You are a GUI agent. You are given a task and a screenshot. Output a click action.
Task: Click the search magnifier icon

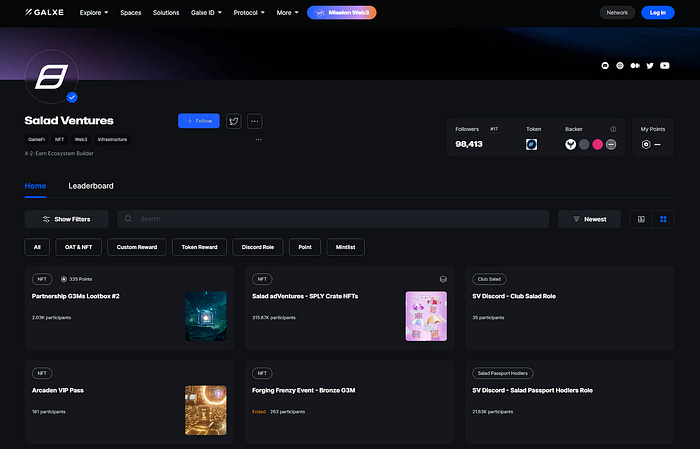(x=128, y=219)
